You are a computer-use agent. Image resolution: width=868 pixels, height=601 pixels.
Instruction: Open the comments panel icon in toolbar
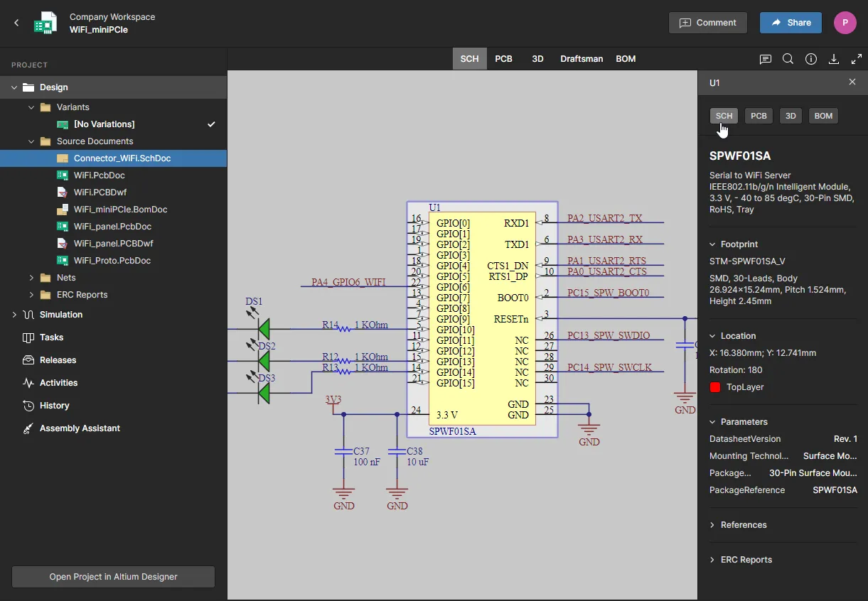point(766,59)
